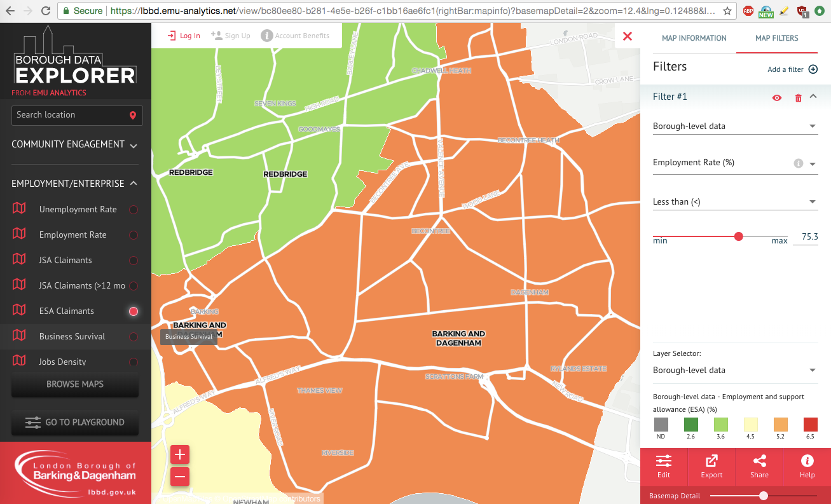Select the Unemployment Rate radio button

pyautogui.click(x=134, y=210)
